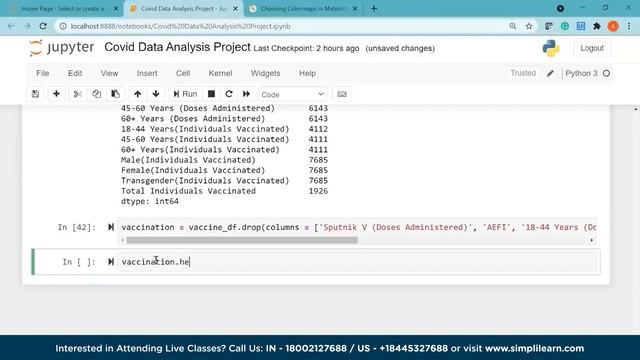The height and width of the screenshot is (360, 640).
Task: Close the Choosing Colormaps tab
Action: click(355, 9)
